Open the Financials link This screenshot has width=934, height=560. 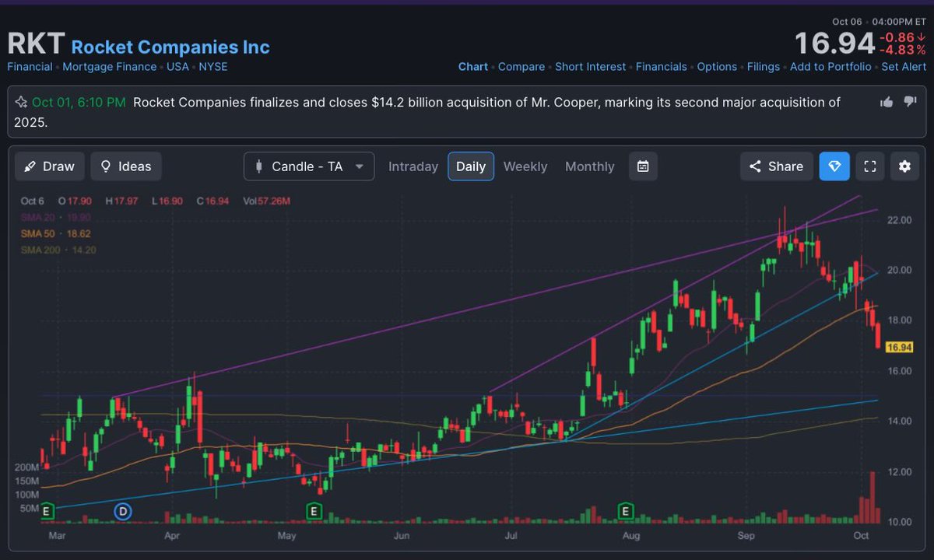(662, 67)
